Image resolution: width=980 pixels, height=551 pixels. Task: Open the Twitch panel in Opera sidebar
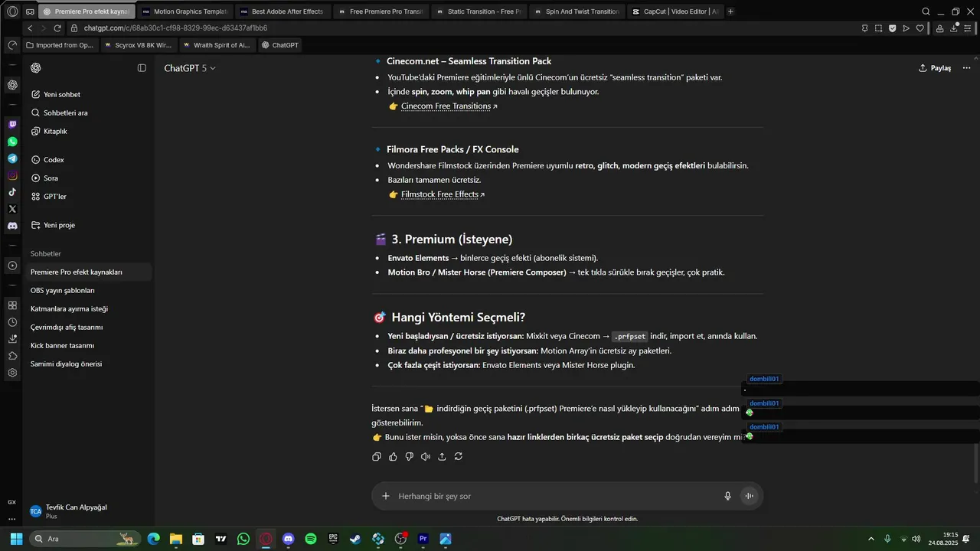tap(12, 124)
